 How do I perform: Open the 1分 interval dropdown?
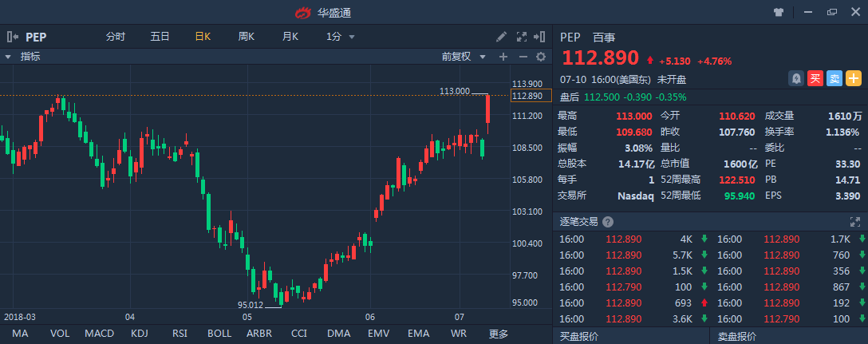click(x=340, y=37)
